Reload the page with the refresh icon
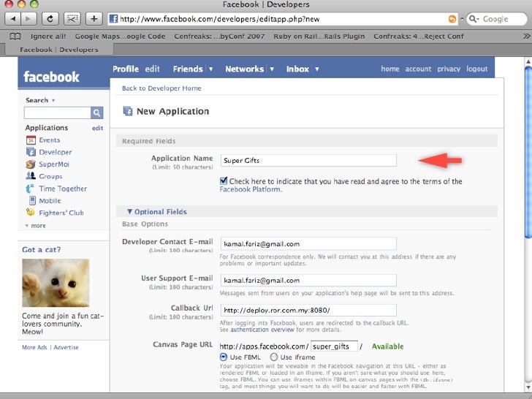 50,19
